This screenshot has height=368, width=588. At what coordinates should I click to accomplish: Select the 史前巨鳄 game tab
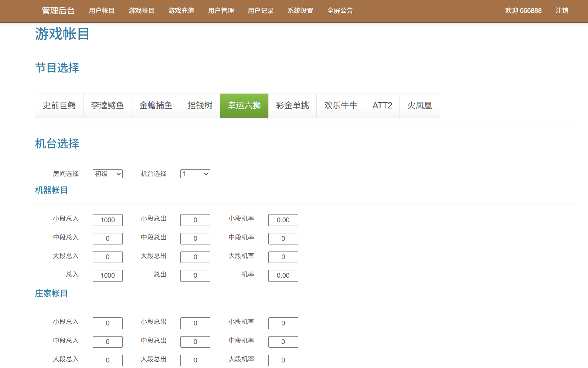59,106
